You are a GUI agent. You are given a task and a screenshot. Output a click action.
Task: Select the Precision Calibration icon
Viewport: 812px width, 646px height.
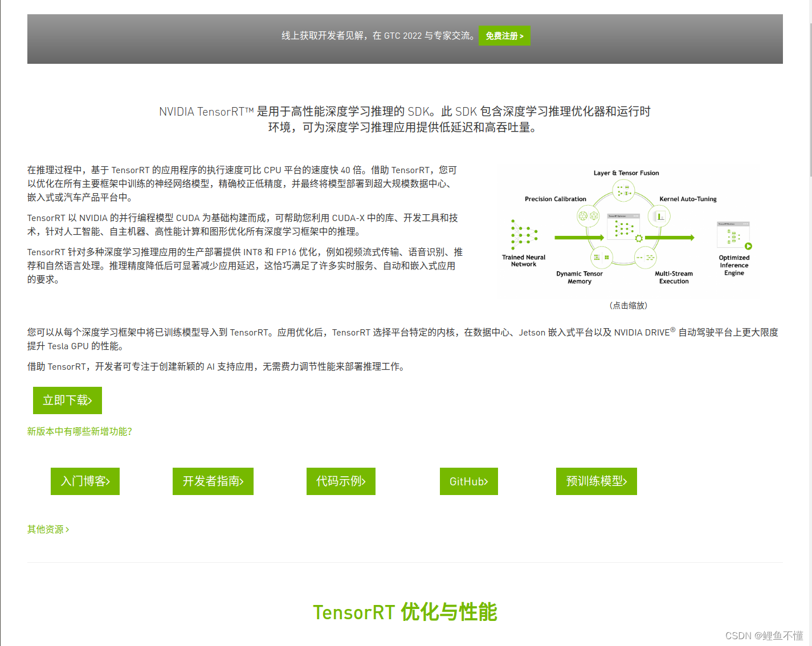[589, 217]
